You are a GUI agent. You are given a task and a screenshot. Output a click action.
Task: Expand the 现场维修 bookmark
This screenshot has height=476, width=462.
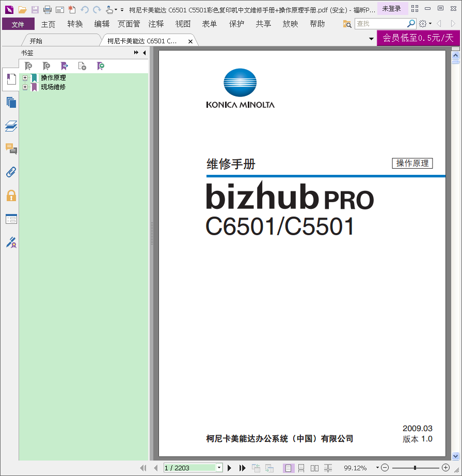[25, 87]
